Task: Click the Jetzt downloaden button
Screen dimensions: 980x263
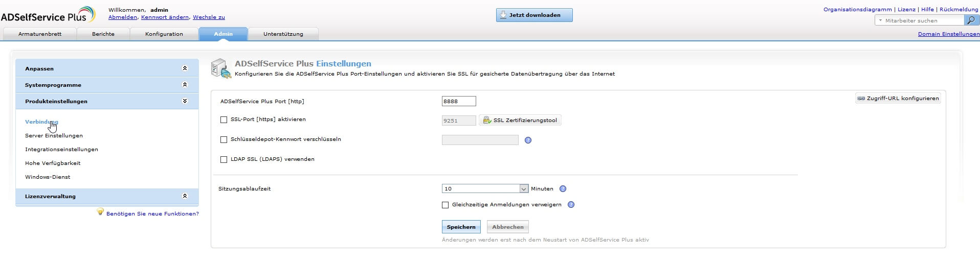Action: coord(534,15)
